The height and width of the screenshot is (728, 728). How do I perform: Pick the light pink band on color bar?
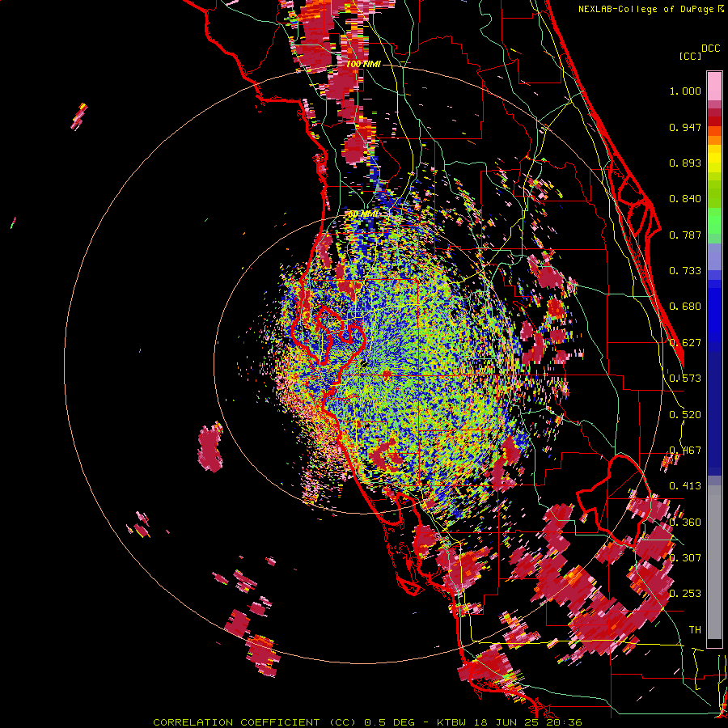tap(714, 87)
